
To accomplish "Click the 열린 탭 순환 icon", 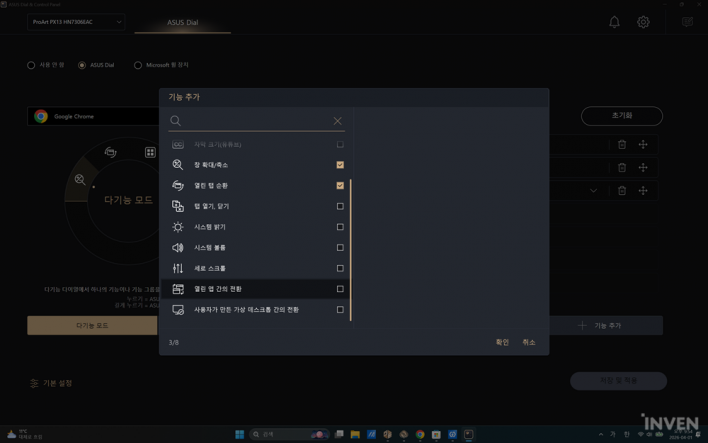I will [x=178, y=186].
